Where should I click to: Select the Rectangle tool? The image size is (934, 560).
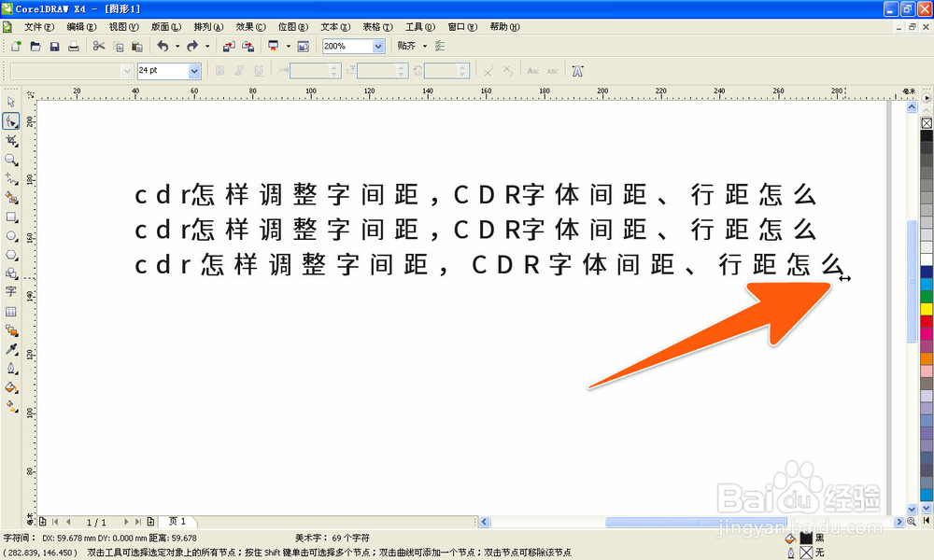pyautogui.click(x=10, y=217)
